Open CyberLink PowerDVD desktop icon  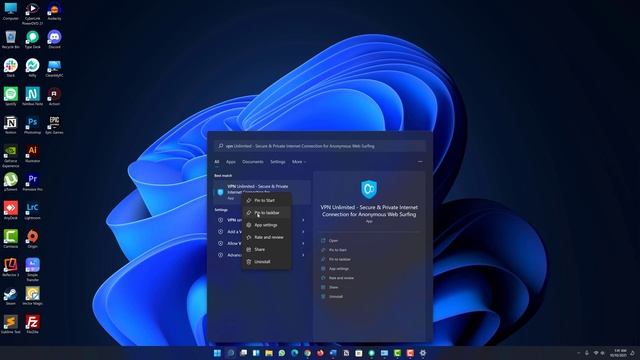pos(32,13)
